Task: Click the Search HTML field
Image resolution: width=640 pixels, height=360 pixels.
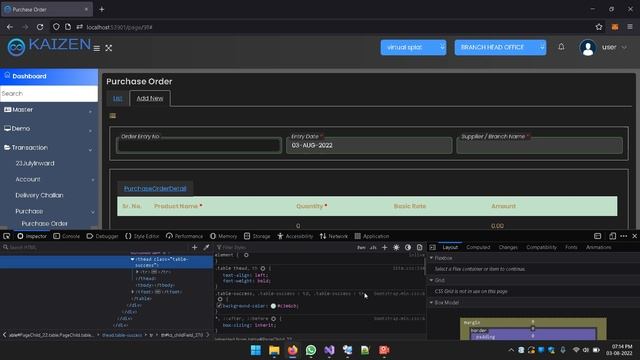Action: click(x=98, y=247)
